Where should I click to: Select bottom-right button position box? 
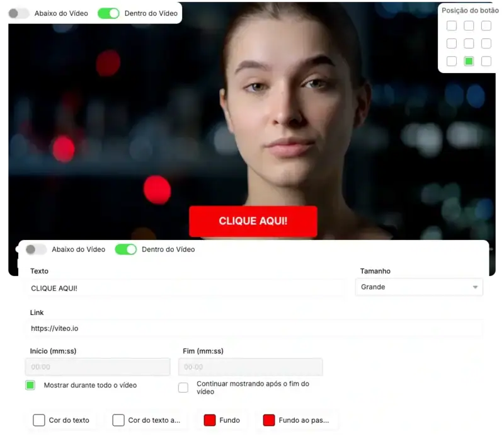(x=486, y=61)
